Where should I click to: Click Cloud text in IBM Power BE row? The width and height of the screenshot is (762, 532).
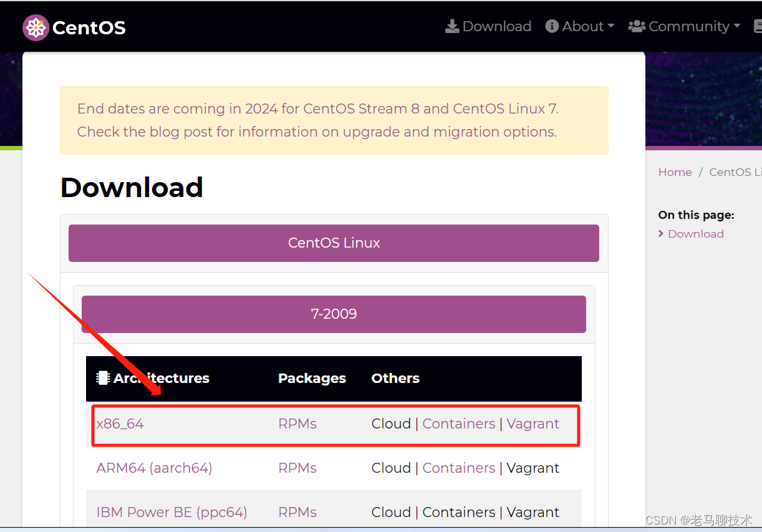pos(391,512)
